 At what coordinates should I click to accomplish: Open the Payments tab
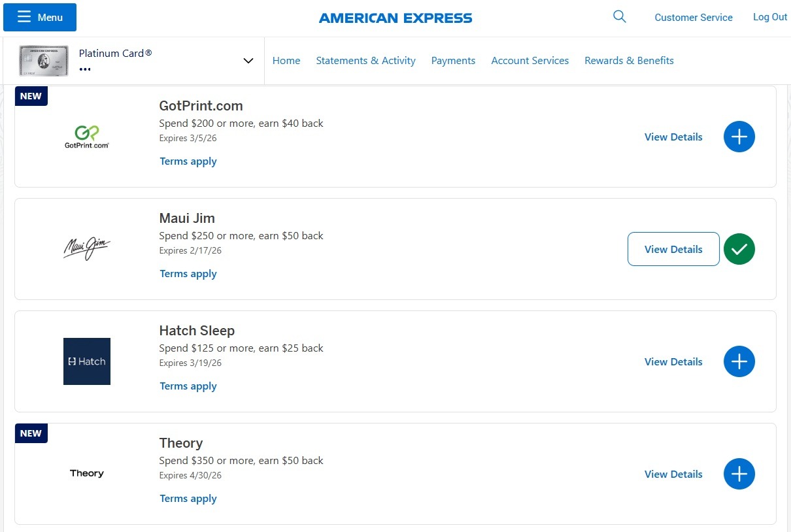453,61
